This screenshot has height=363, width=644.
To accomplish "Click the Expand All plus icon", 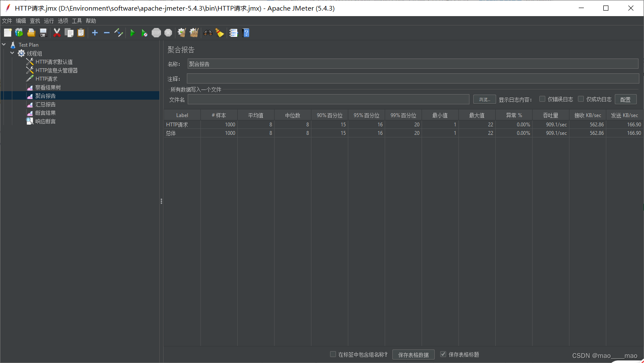I will coord(95,33).
